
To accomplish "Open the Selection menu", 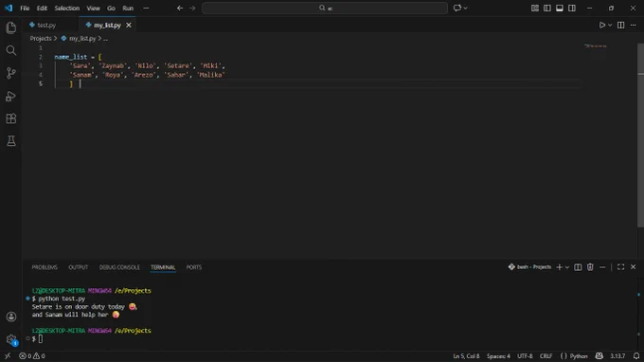I will pos(67,8).
